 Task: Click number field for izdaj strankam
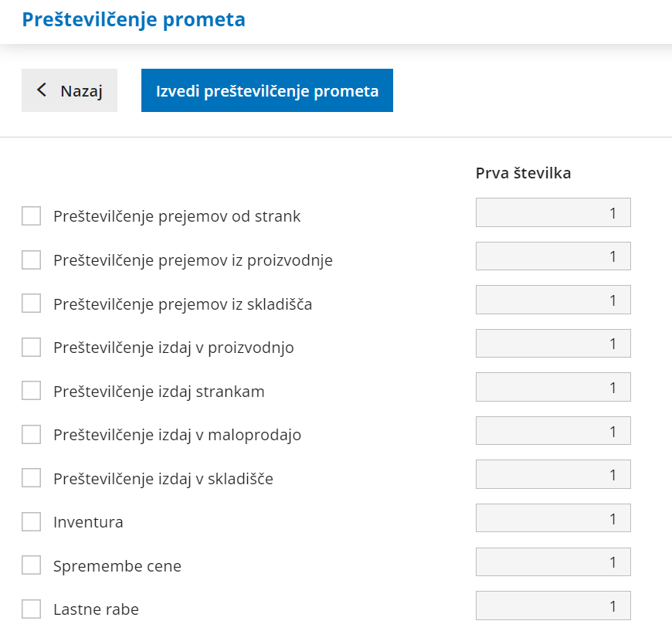point(553,387)
